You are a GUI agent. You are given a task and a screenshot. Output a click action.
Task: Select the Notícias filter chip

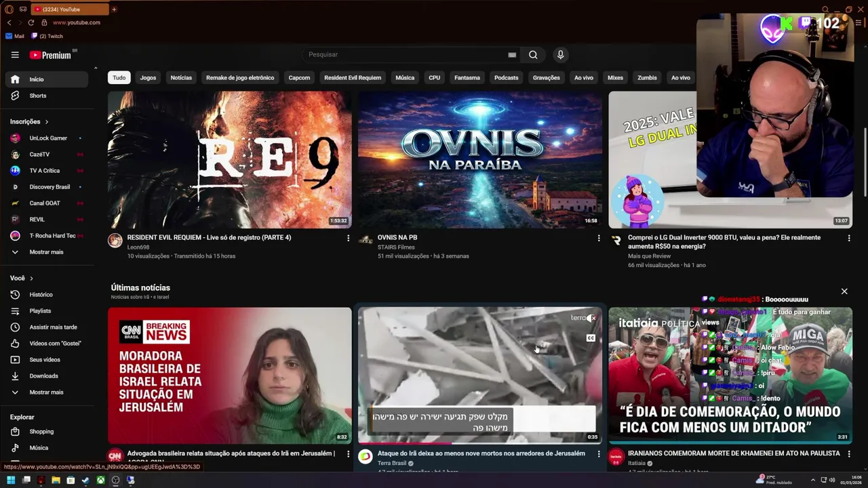pyautogui.click(x=181, y=78)
